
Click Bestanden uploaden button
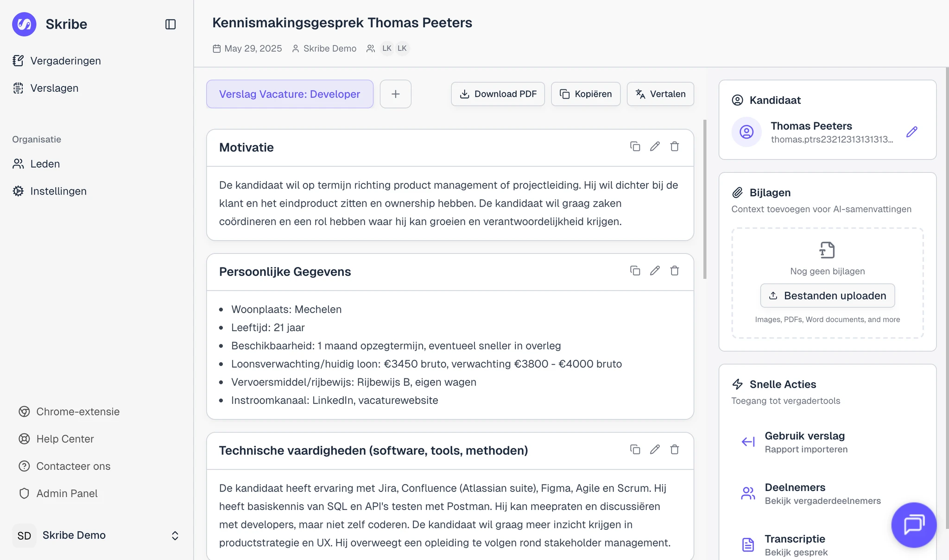(x=827, y=296)
